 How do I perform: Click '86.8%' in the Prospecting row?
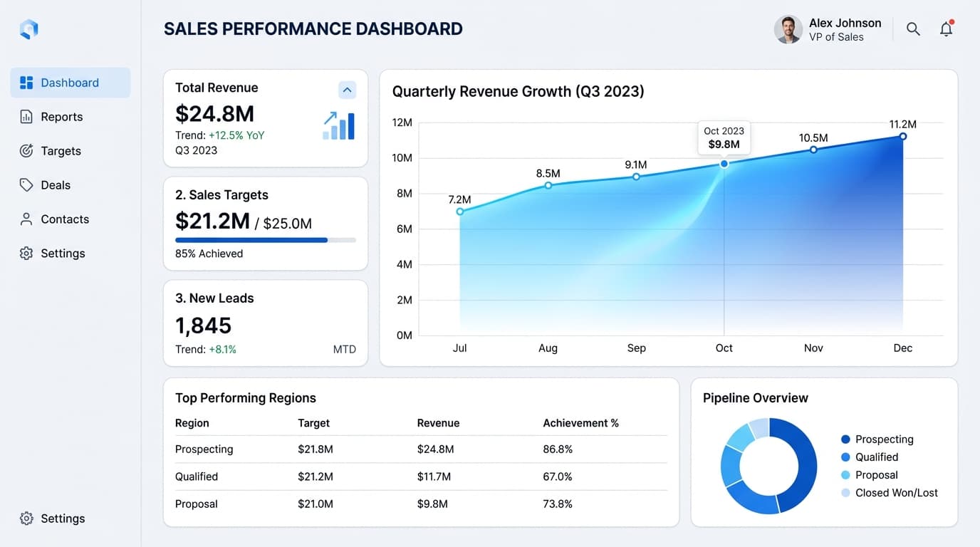coord(558,449)
